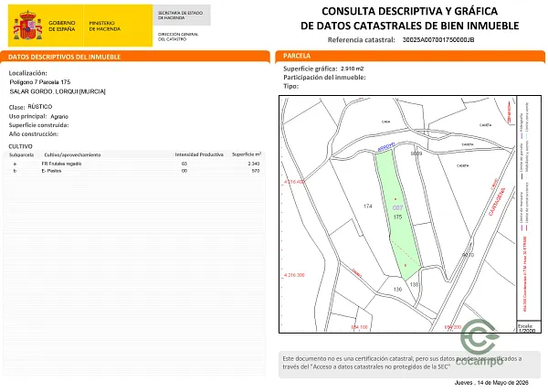Click DIRECCIÓN GENERAL DEL CATASTRO label
Image resolution: width=548 pixels, height=392 pixels.
[x=178, y=37]
